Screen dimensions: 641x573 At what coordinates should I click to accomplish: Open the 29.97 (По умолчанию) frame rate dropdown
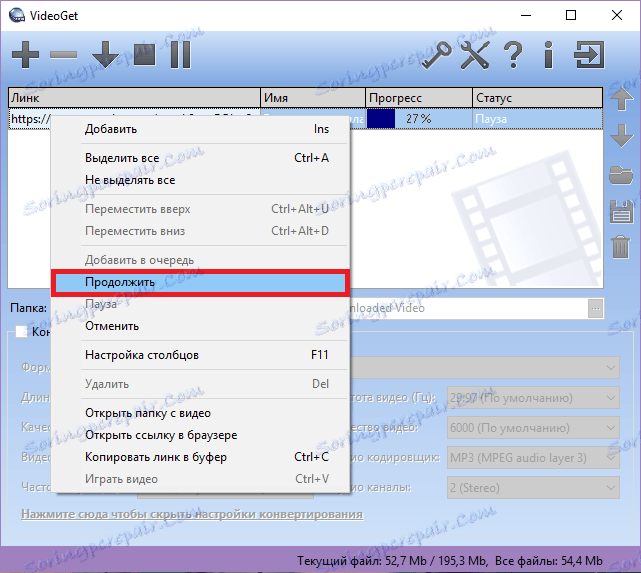pos(533,398)
